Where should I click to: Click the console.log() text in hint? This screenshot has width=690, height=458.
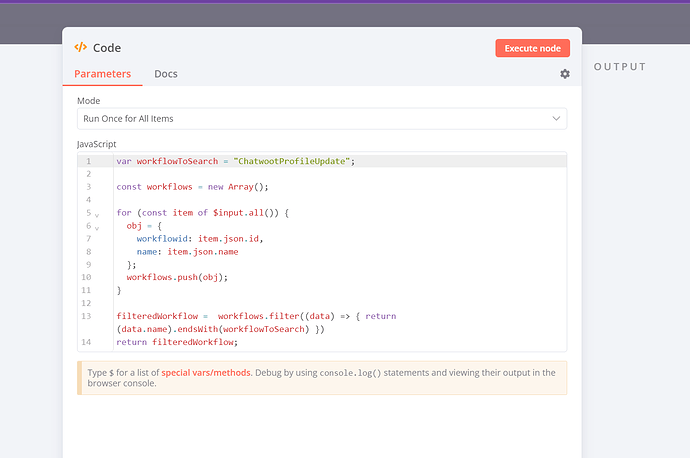coord(350,372)
